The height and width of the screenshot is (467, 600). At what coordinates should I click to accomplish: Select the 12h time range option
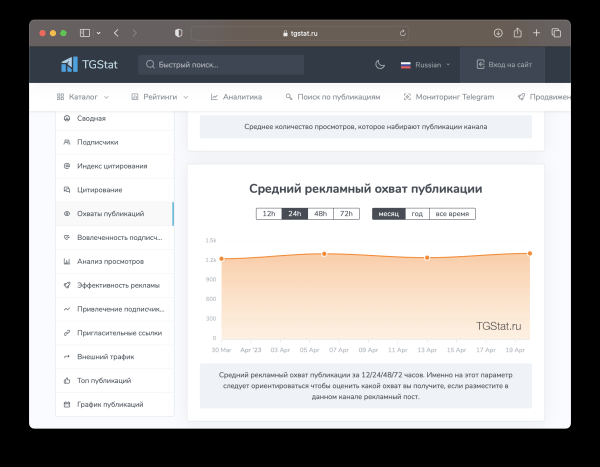click(x=268, y=214)
